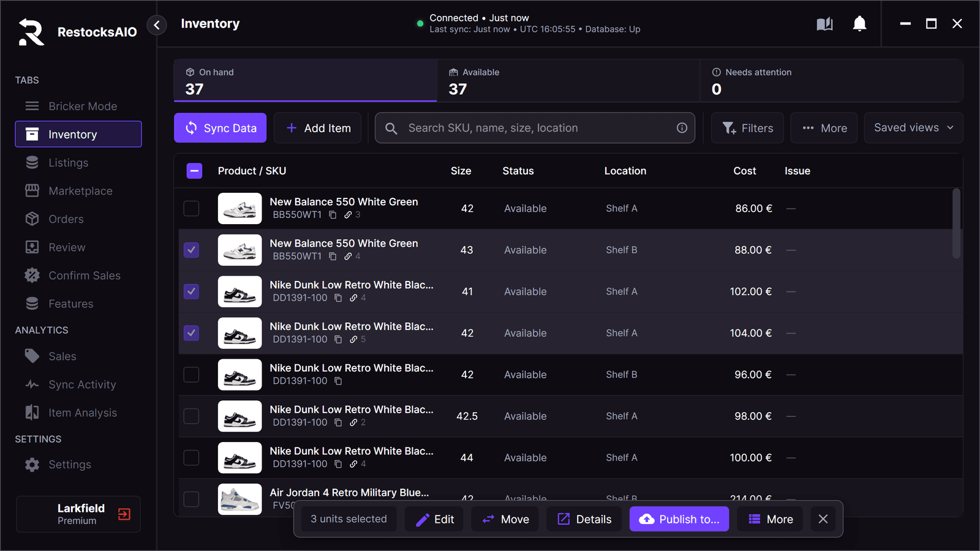
Task: Open the Filters panel
Action: (x=747, y=128)
